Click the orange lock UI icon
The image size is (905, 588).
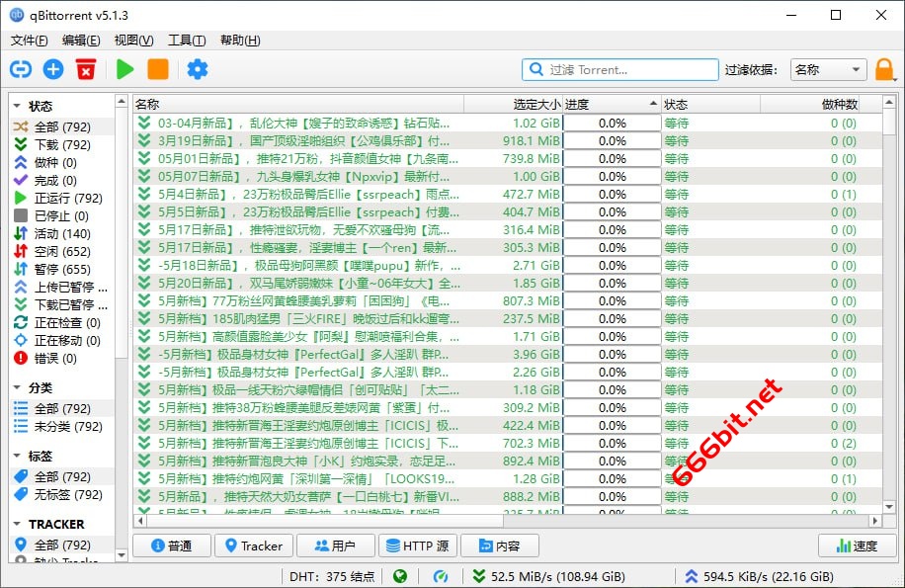point(884,70)
